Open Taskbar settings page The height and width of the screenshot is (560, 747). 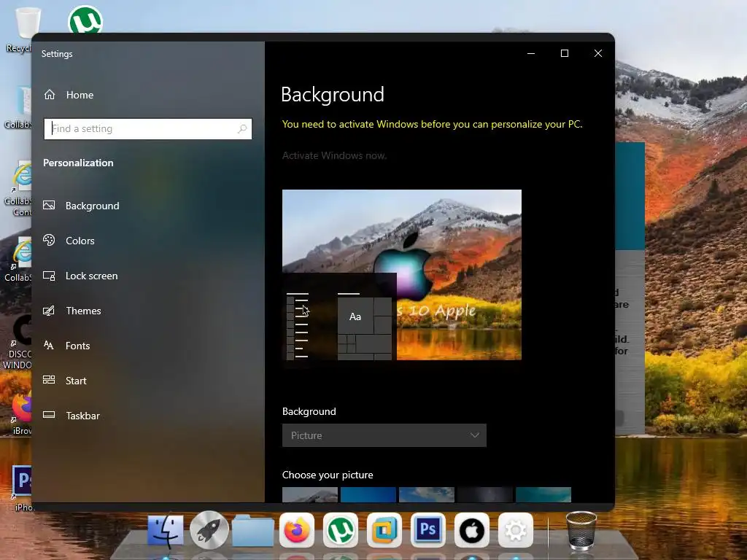coord(82,416)
